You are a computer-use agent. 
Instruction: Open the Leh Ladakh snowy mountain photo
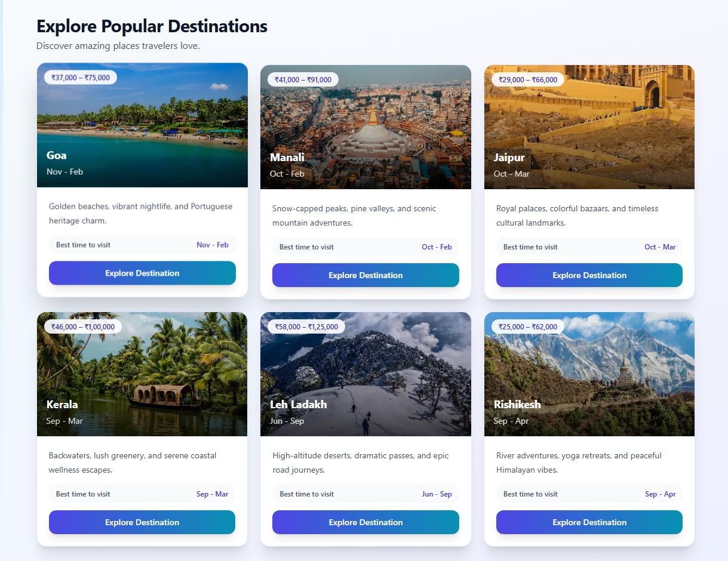point(365,374)
